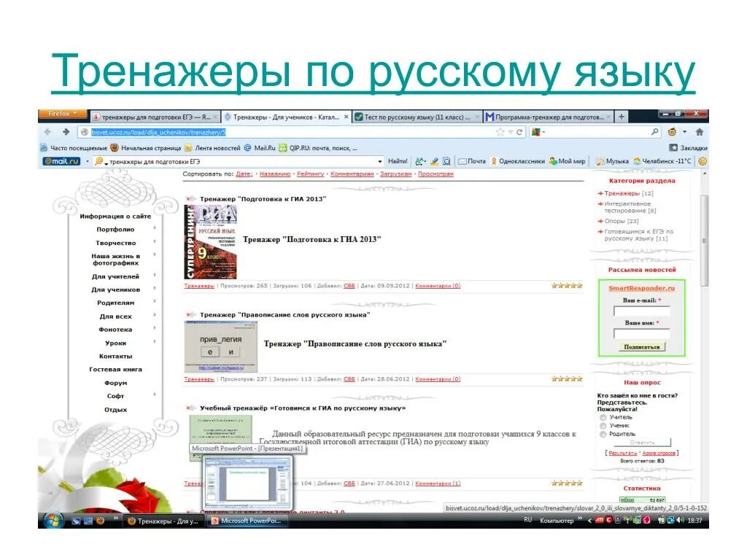Image resolution: width=747 pixels, height=560 pixels.
Task: Open Microsoft PowerPoint taskbar button
Action: click(247, 521)
